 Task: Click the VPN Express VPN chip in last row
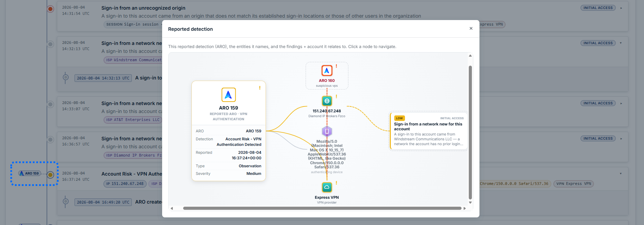(x=573, y=184)
